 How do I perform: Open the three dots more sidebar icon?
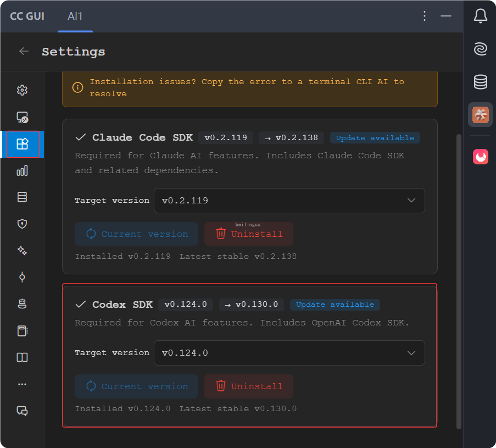[22, 384]
